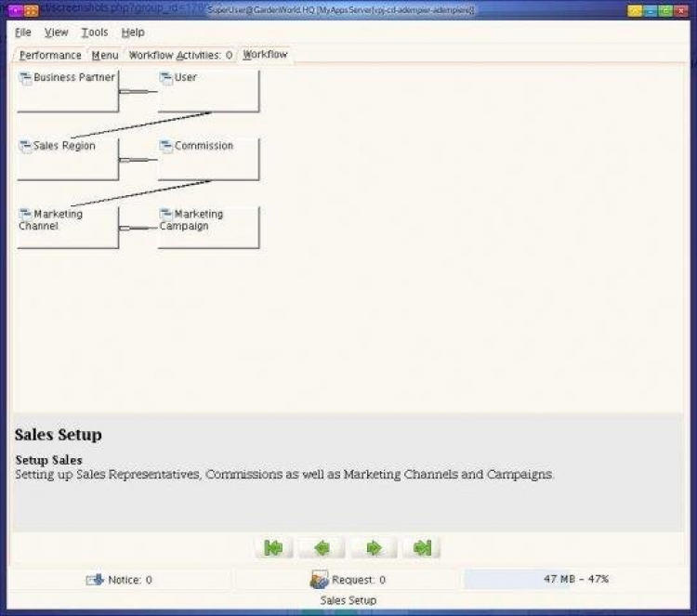Click the Marketing Campaign node icon
This screenshot has height=616, width=697.
[x=166, y=214]
